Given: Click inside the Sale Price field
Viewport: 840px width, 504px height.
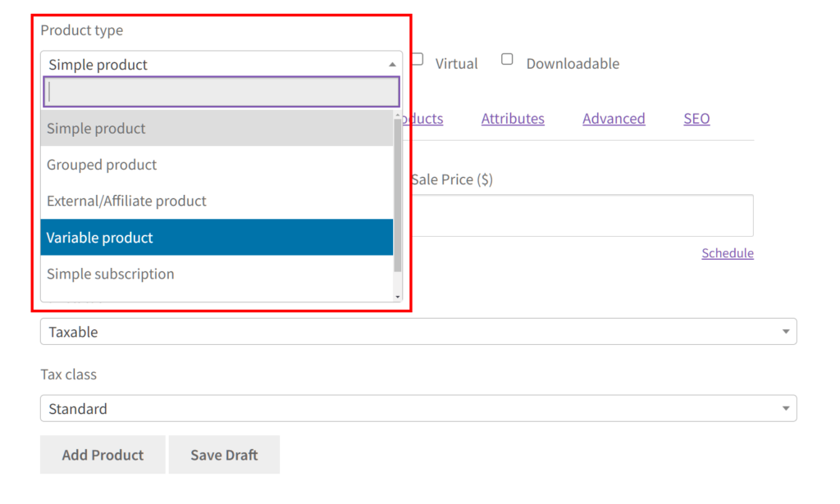Looking at the screenshot, I should [x=582, y=216].
